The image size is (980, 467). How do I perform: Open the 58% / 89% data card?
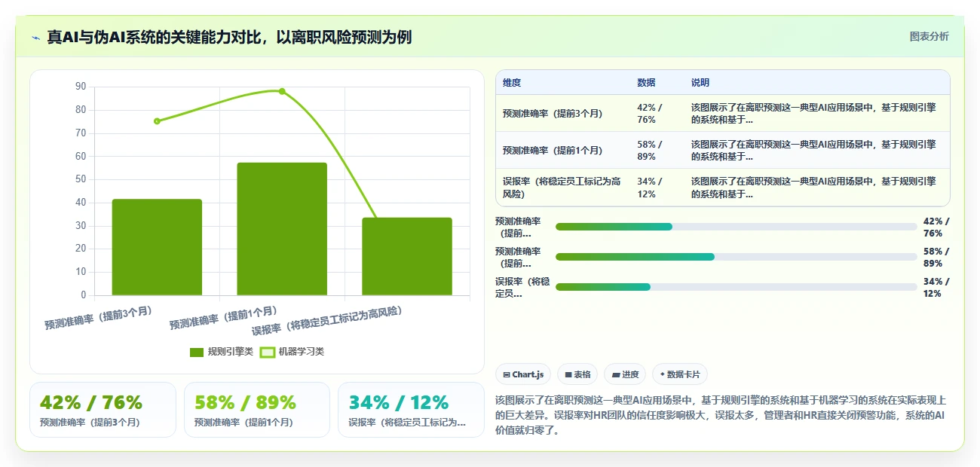(257, 410)
